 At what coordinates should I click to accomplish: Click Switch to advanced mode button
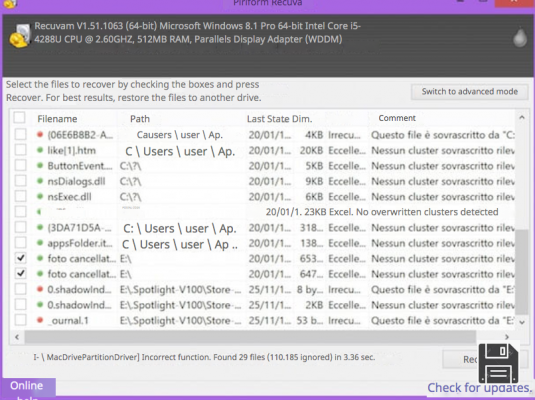pos(469,91)
